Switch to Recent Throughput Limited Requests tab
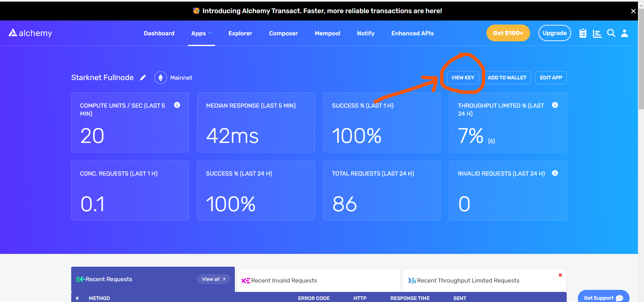 [484, 280]
